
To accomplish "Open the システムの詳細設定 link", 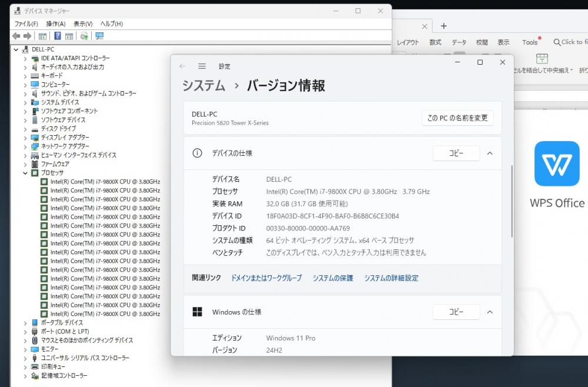I will tap(391, 278).
